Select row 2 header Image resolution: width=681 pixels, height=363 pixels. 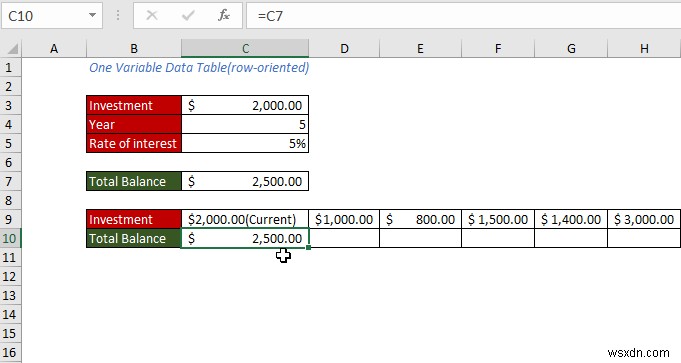coord(10,86)
